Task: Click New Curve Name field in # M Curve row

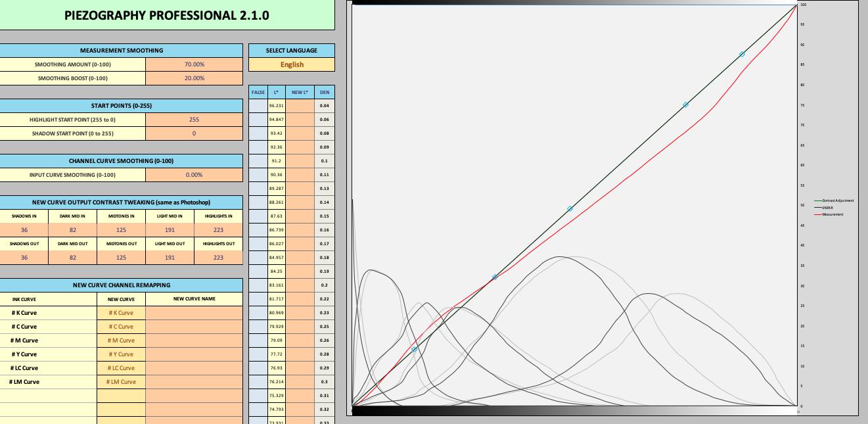Action: point(194,341)
